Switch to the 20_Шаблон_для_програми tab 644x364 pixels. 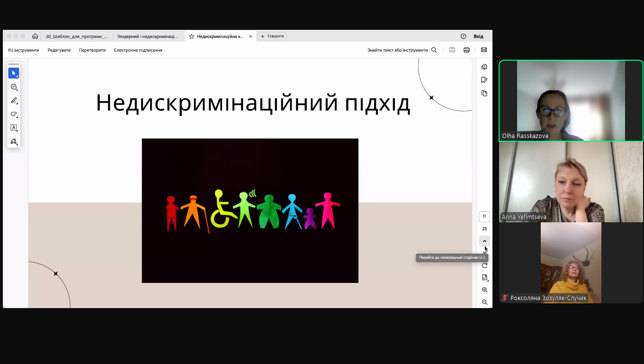pos(77,36)
